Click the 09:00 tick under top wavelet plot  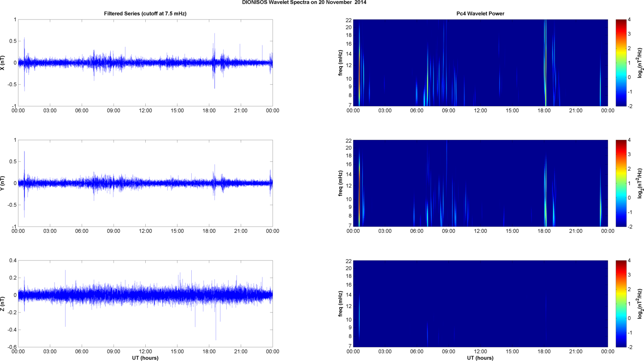click(x=448, y=111)
